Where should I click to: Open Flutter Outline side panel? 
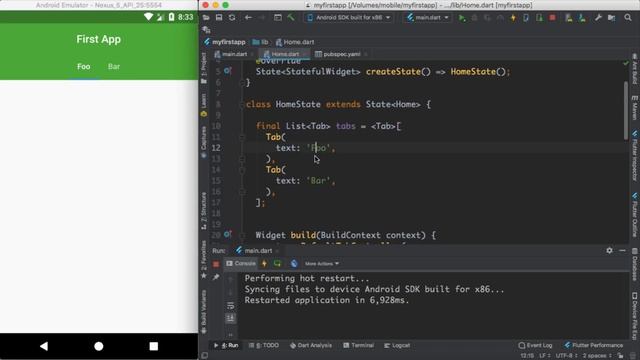[x=635, y=215]
